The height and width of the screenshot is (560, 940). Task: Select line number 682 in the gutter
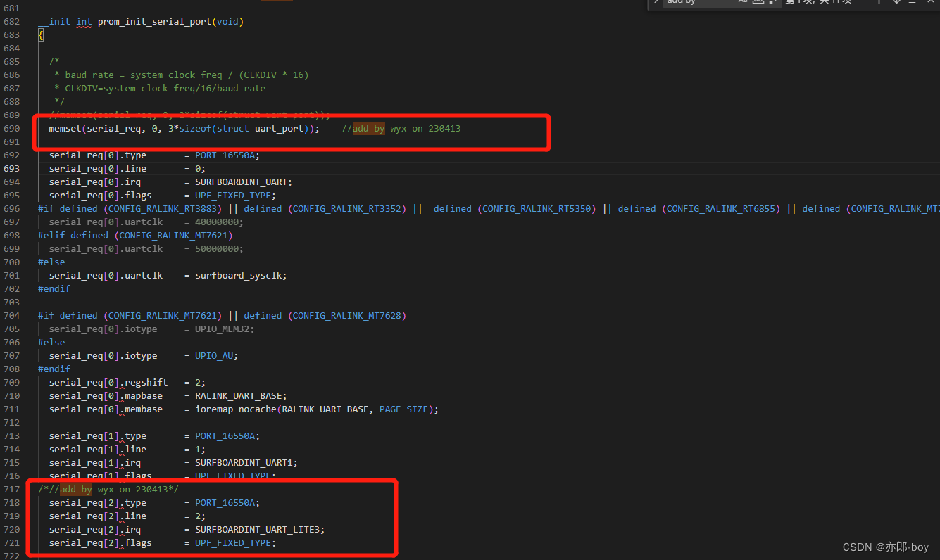(x=11, y=22)
